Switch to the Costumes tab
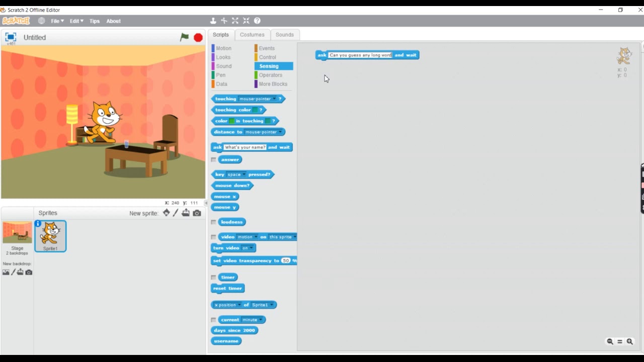The width and height of the screenshot is (644, 362). [x=252, y=35]
